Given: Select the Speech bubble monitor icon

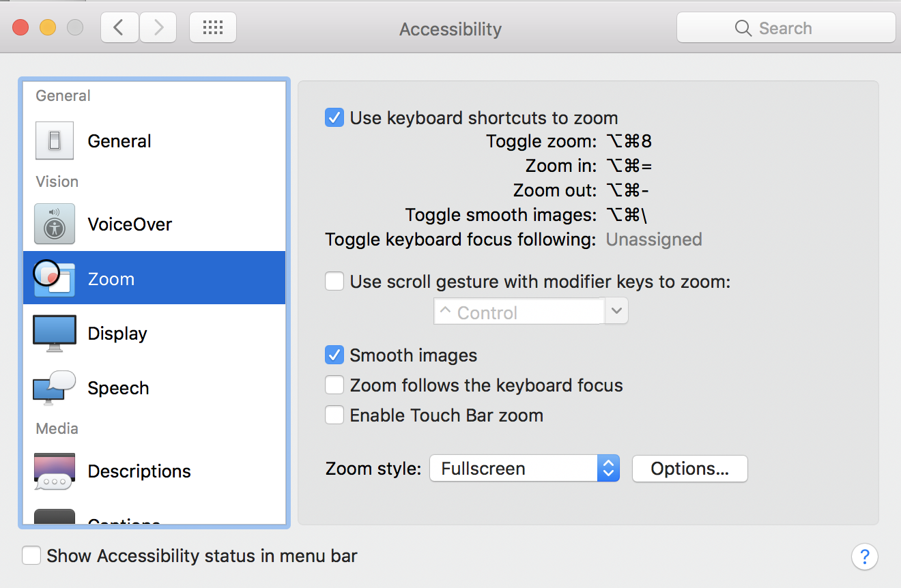Looking at the screenshot, I should tap(55, 388).
